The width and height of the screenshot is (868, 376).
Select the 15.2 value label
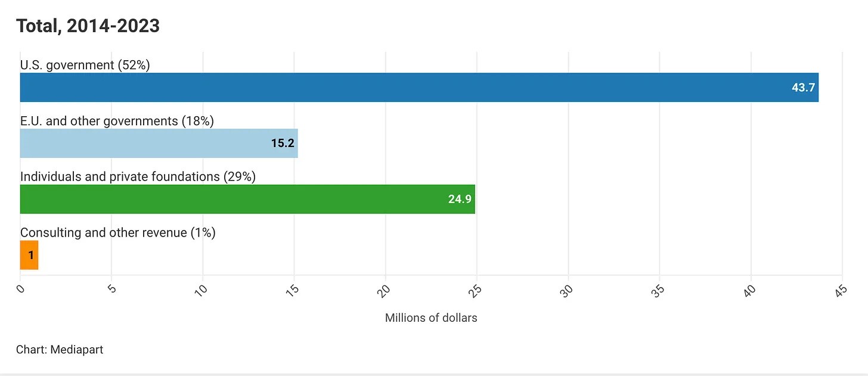[x=283, y=144]
